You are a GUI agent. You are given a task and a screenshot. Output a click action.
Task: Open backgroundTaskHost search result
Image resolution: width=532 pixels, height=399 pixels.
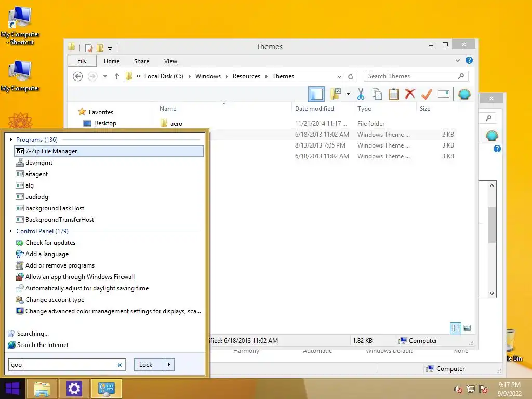point(109,208)
